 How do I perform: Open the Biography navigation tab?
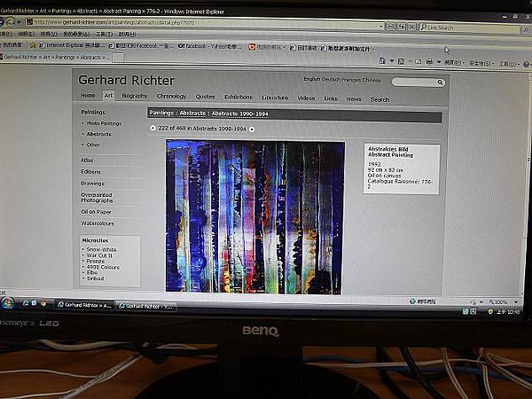[135, 96]
